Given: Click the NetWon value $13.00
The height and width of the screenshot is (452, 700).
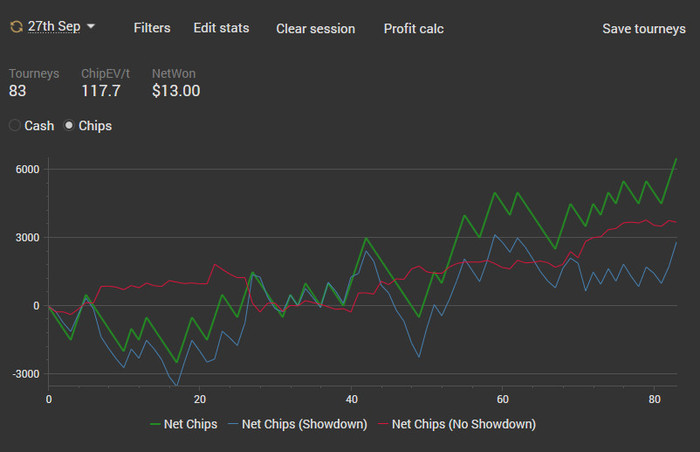Looking at the screenshot, I should point(176,91).
